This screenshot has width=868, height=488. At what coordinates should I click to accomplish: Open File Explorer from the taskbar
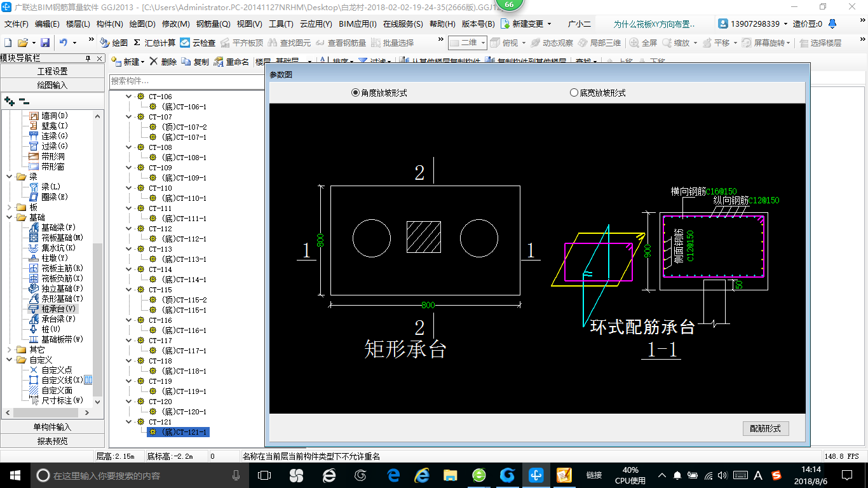[x=451, y=475]
